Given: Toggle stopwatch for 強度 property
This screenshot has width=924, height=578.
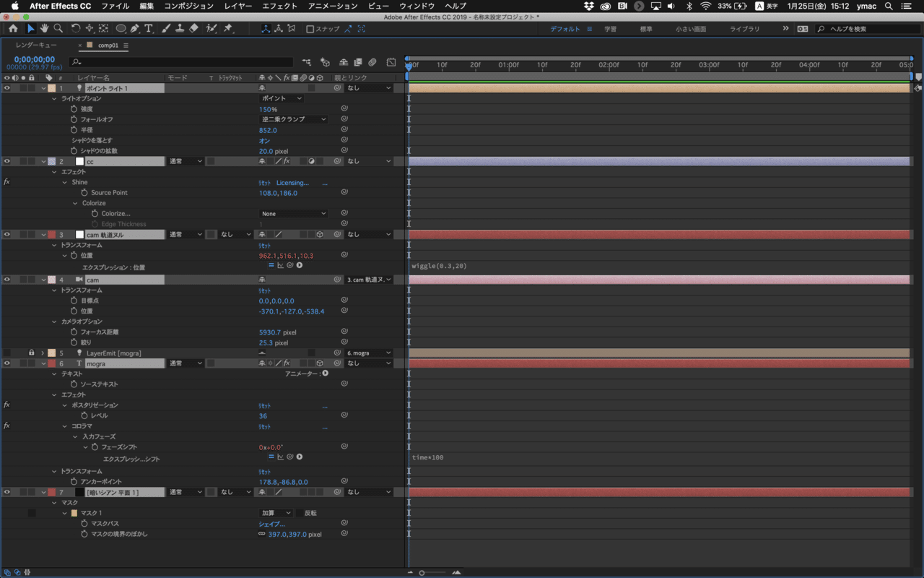Looking at the screenshot, I should tap(74, 109).
